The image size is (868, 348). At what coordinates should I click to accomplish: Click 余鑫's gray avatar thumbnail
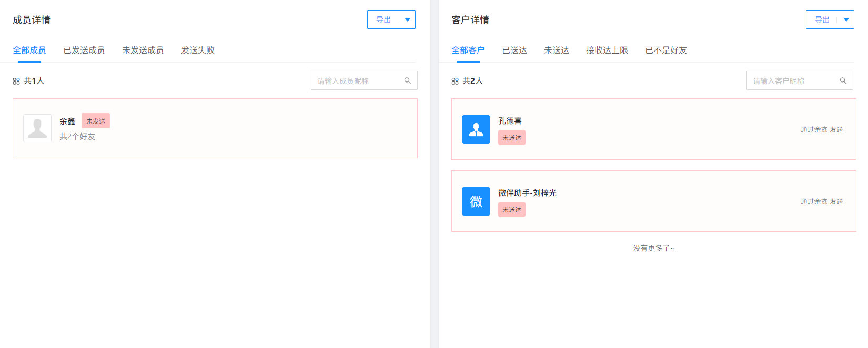pyautogui.click(x=37, y=128)
